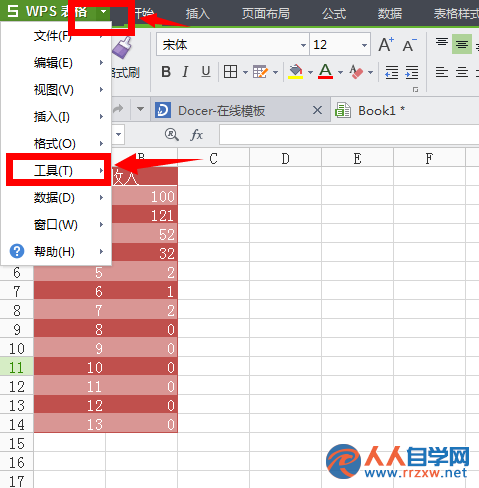Align text to top
This screenshot has width=479, height=488.
coord(442,43)
